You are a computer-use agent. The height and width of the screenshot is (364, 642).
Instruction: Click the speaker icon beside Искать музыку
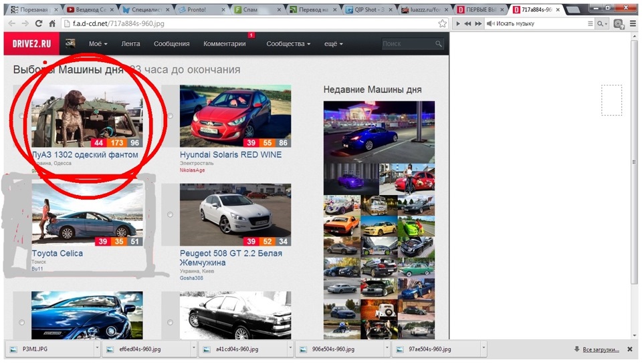pos(490,24)
